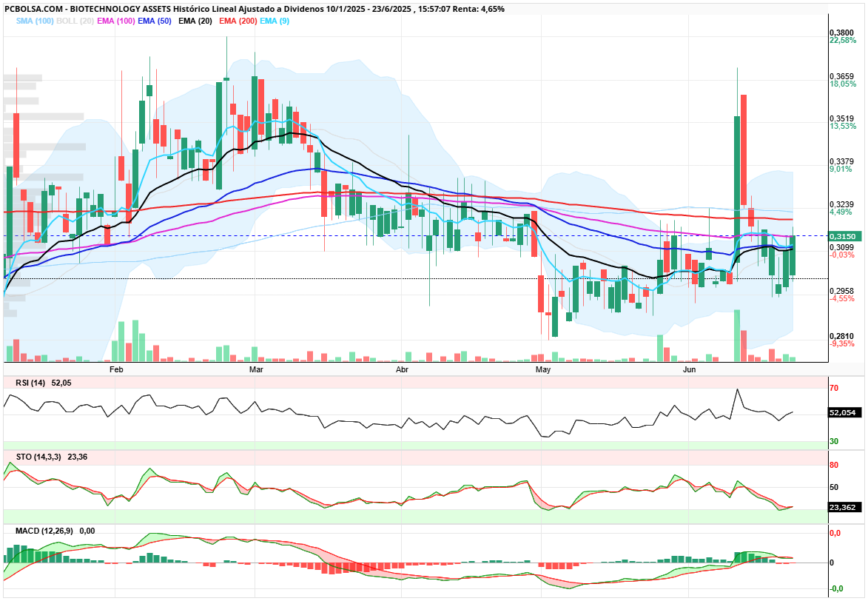868x601 pixels.
Task: Click the 0,3239 price axis label
Action: tap(841, 204)
